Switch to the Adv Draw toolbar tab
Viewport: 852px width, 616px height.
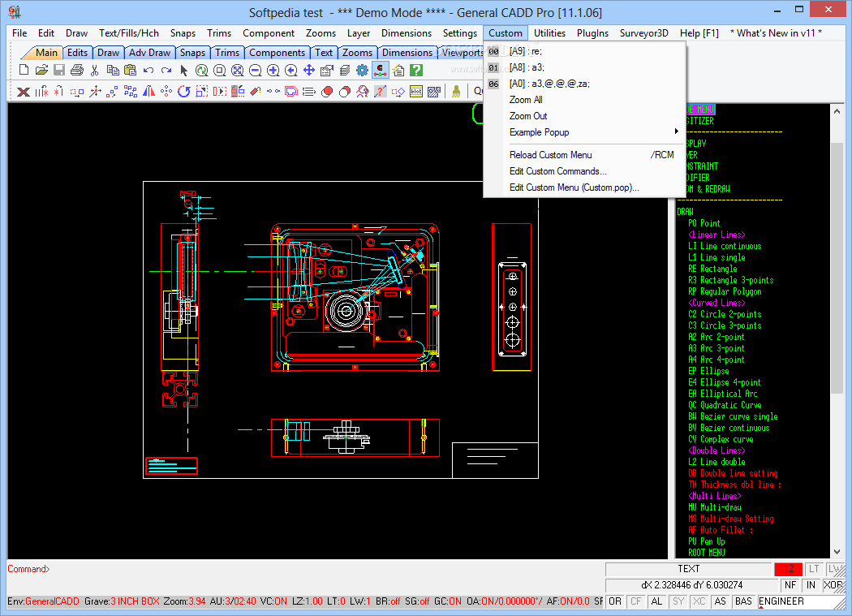[x=149, y=53]
